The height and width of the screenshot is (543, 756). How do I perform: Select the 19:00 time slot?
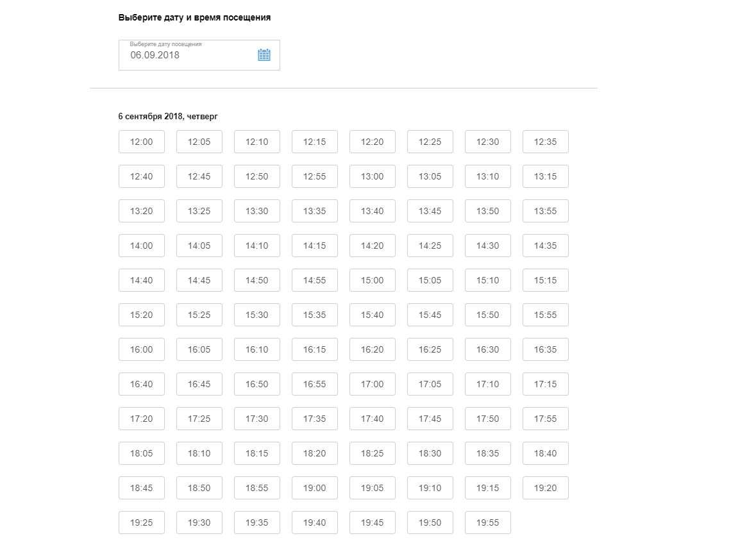pos(315,488)
